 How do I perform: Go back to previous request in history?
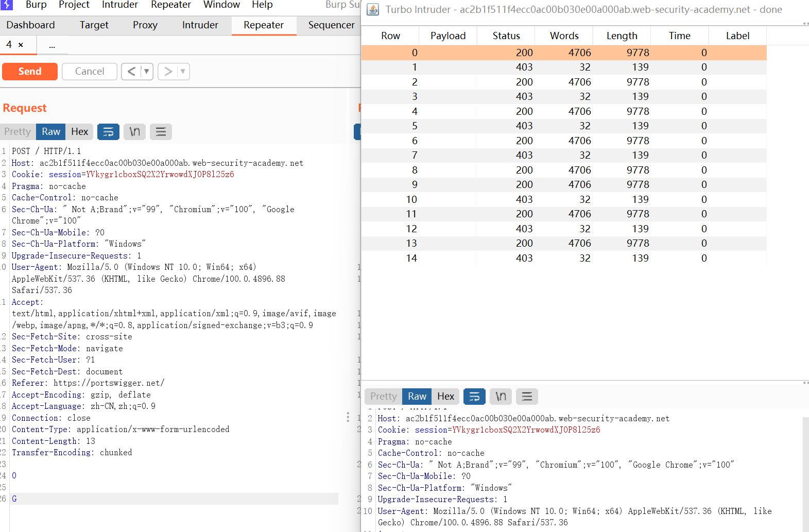[131, 72]
